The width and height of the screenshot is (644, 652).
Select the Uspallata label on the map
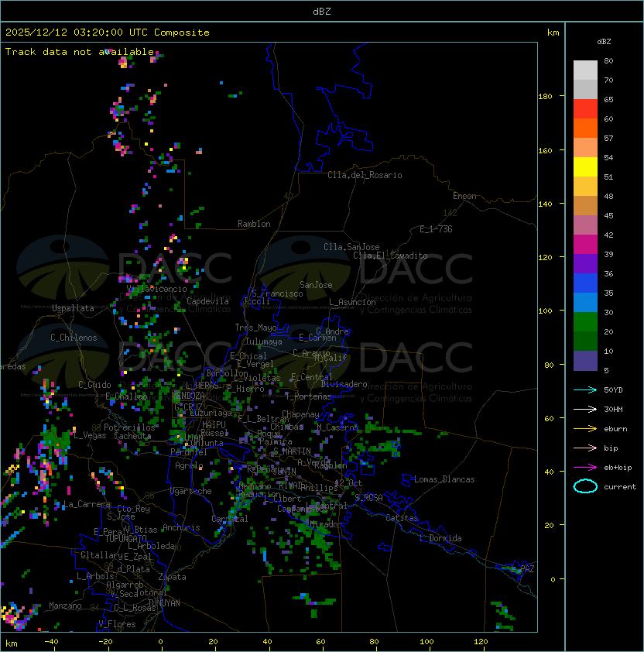(73, 308)
